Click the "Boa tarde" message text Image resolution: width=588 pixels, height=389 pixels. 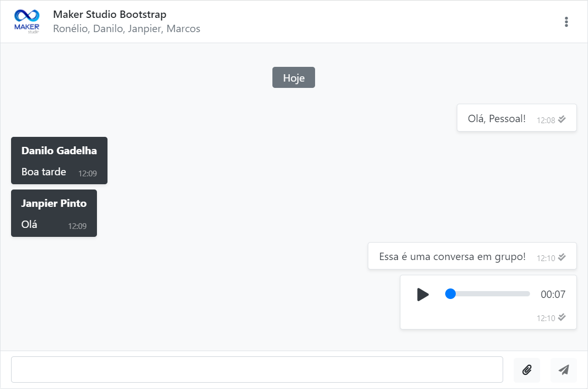coord(44,172)
